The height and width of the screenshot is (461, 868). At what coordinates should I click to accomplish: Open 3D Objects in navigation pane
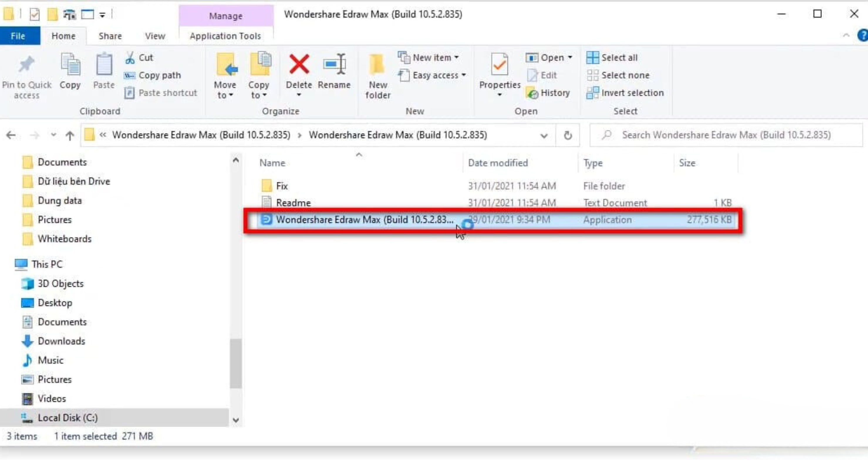(x=52, y=283)
